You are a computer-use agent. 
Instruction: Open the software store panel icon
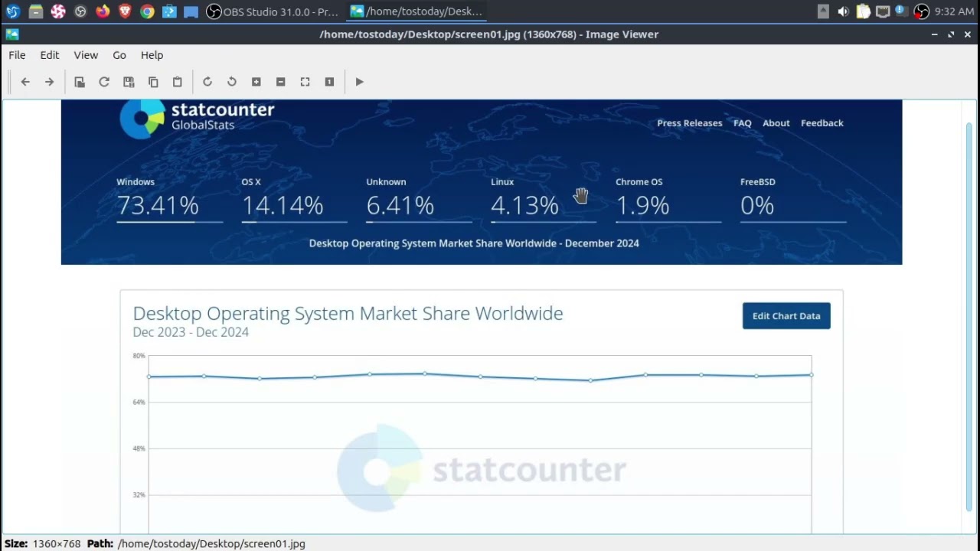(169, 11)
